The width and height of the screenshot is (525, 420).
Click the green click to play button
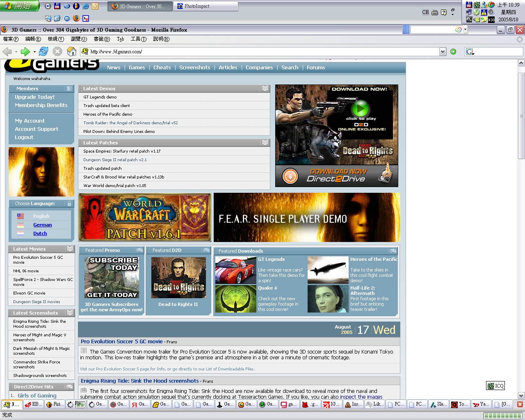pyautogui.click(x=360, y=109)
